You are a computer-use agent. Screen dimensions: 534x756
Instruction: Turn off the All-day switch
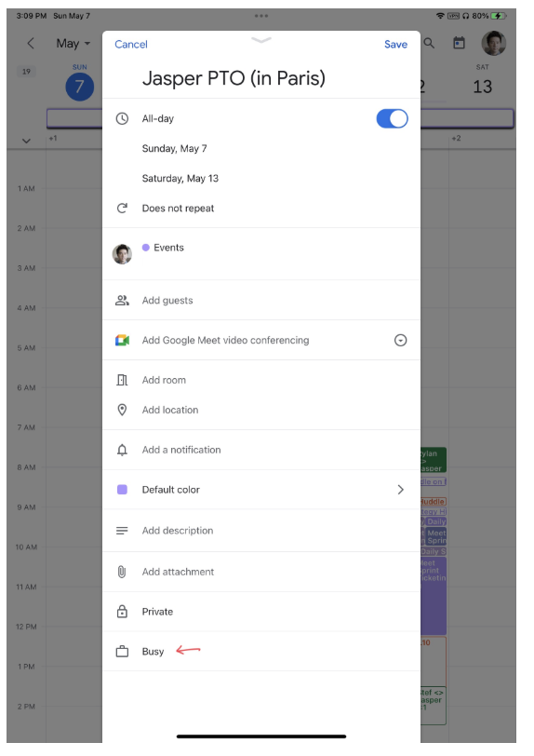393,118
